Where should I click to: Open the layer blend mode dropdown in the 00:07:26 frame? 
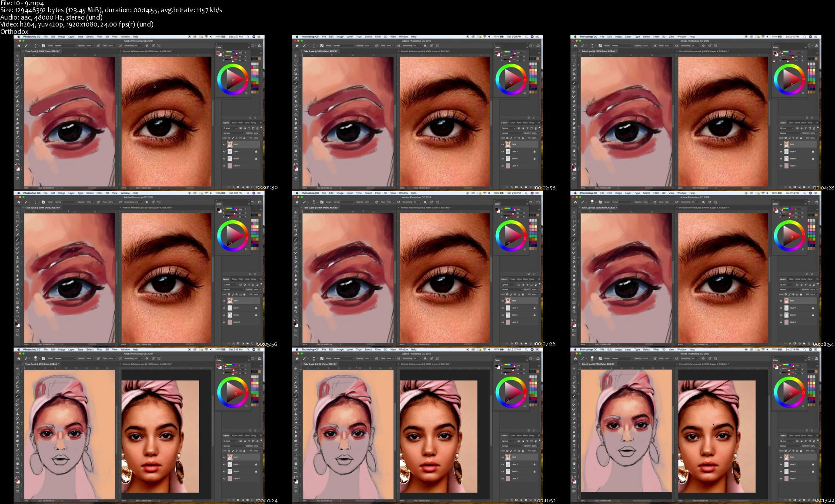pos(512,290)
